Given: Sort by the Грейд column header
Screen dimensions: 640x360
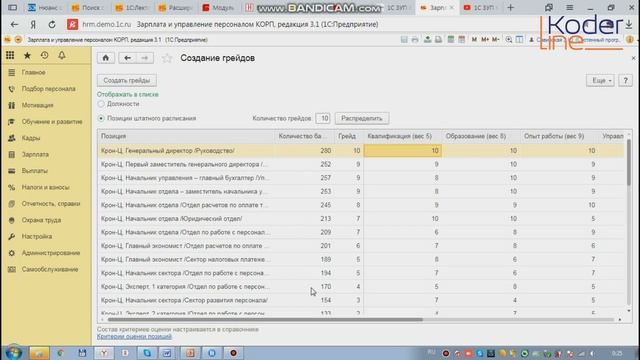Looking at the screenshot, I should (347, 136).
